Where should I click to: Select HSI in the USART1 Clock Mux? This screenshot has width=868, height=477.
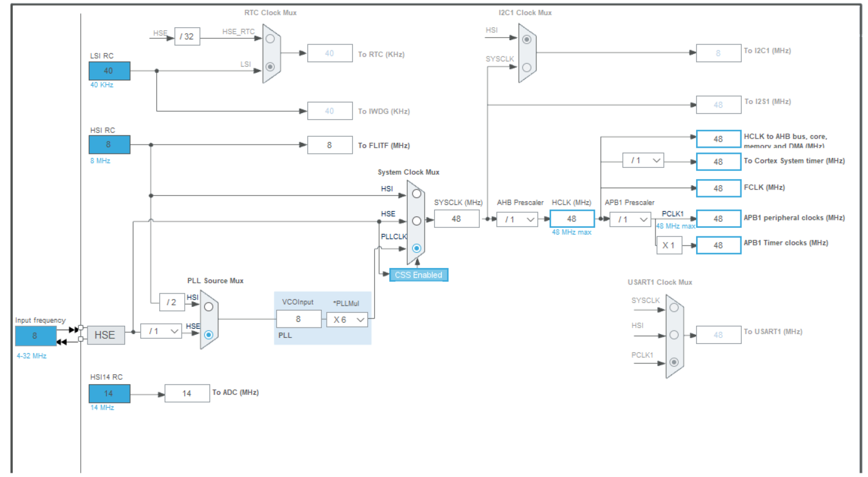pyautogui.click(x=674, y=335)
